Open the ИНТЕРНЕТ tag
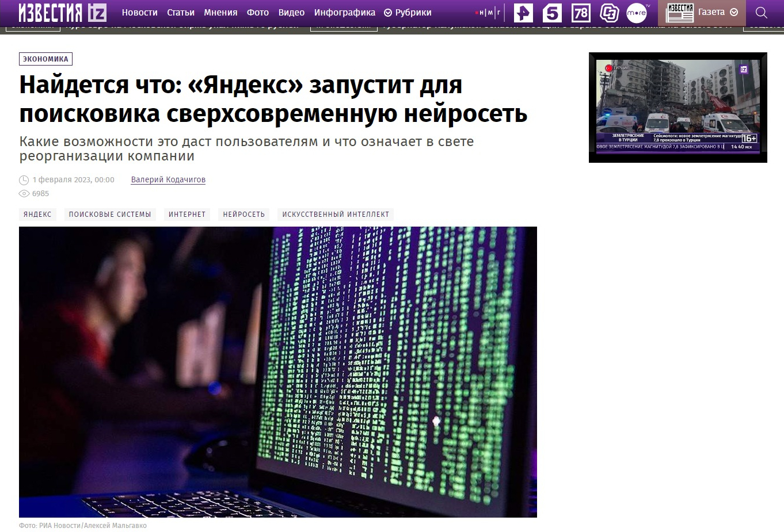The image size is (784, 532). (187, 215)
